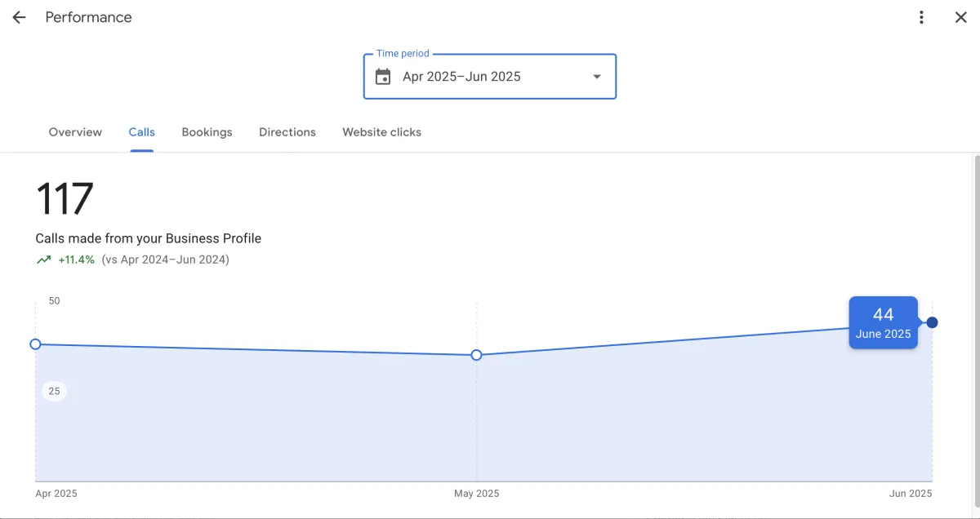Screen dimensions: 980x519
Task: Click the June 2025 data point
Action: point(933,322)
